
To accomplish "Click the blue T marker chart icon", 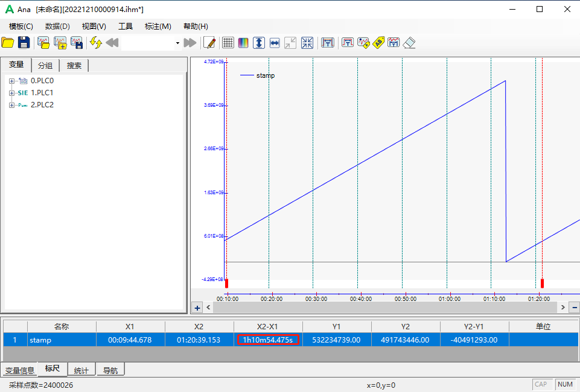I will pos(394,43).
